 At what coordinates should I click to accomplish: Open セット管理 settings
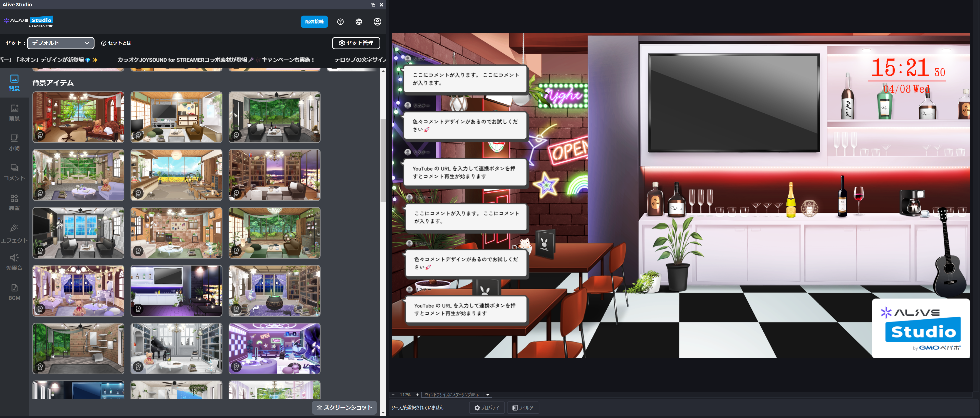coord(356,43)
